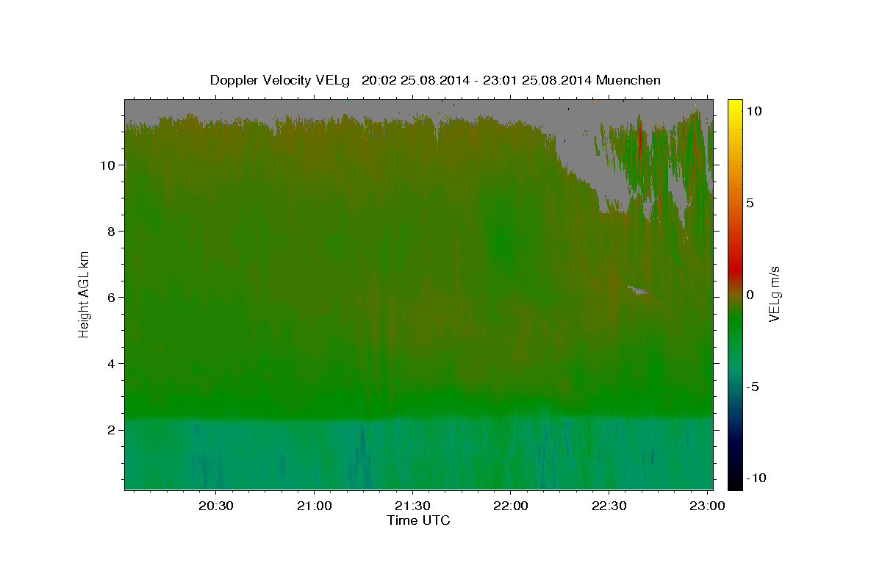Click the colorbar label -5

[x=752, y=387]
